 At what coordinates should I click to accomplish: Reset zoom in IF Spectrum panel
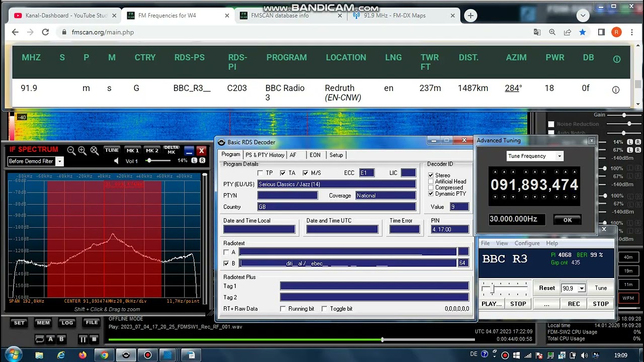[x=94, y=150]
